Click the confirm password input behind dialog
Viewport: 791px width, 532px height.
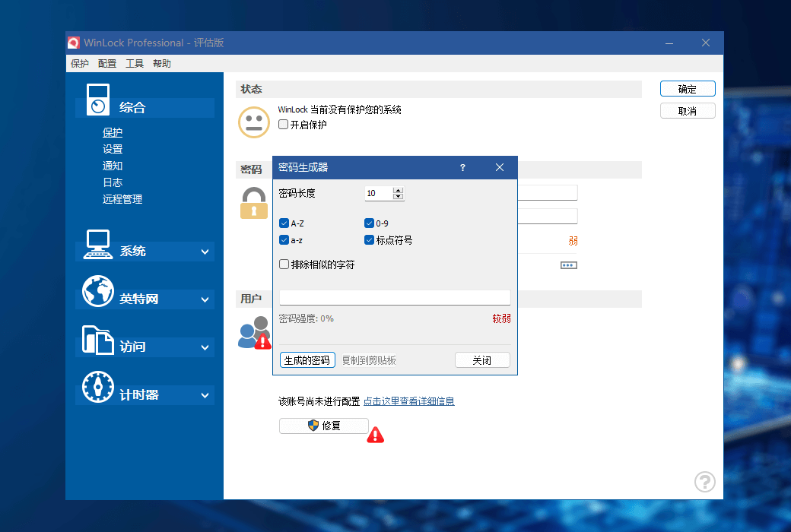(548, 216)
